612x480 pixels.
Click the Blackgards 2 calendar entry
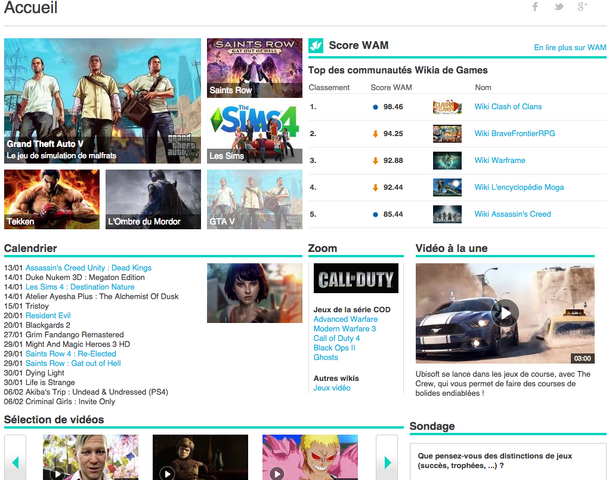(48, 325)
